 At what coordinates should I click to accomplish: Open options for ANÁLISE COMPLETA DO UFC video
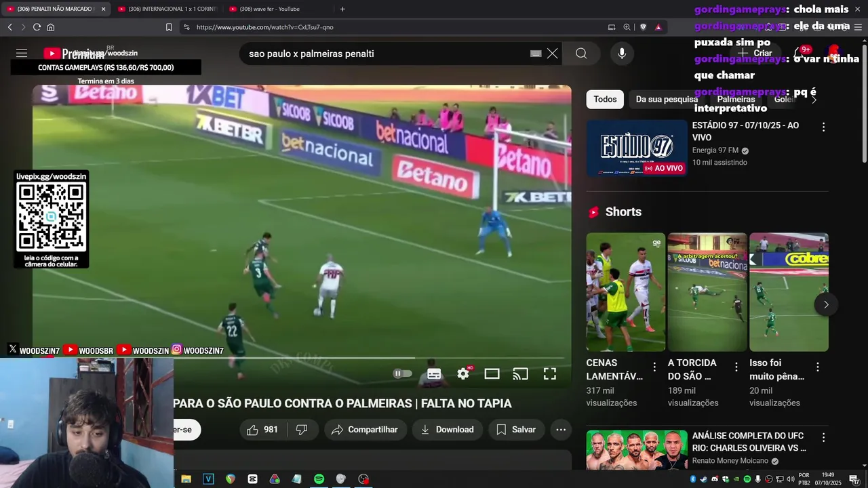(823, 437)
